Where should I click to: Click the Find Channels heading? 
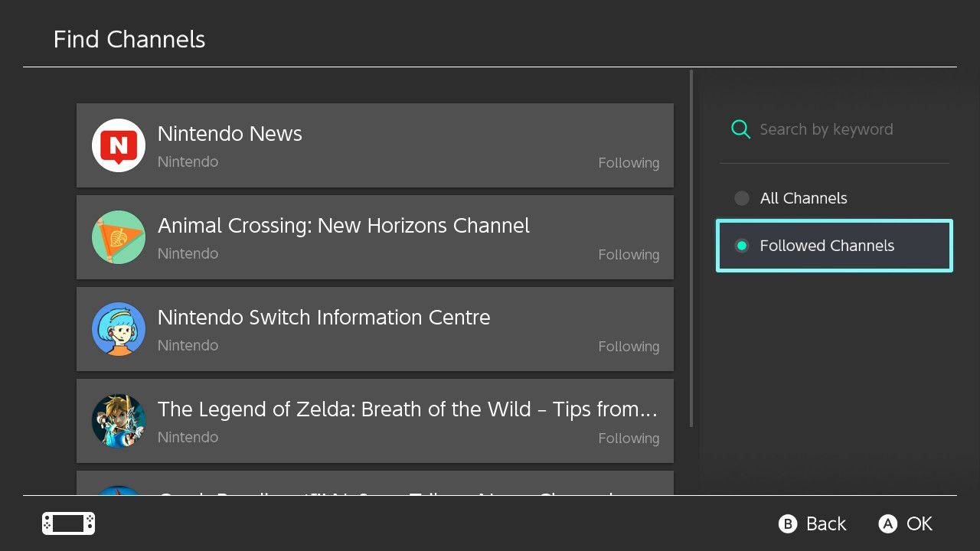129,39
